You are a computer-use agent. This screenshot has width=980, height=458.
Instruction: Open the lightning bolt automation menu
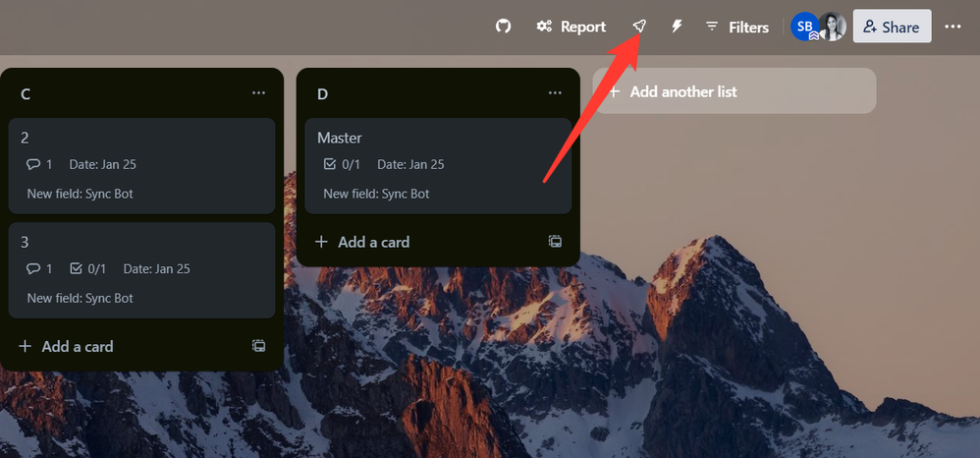click(x=677, y=27)
